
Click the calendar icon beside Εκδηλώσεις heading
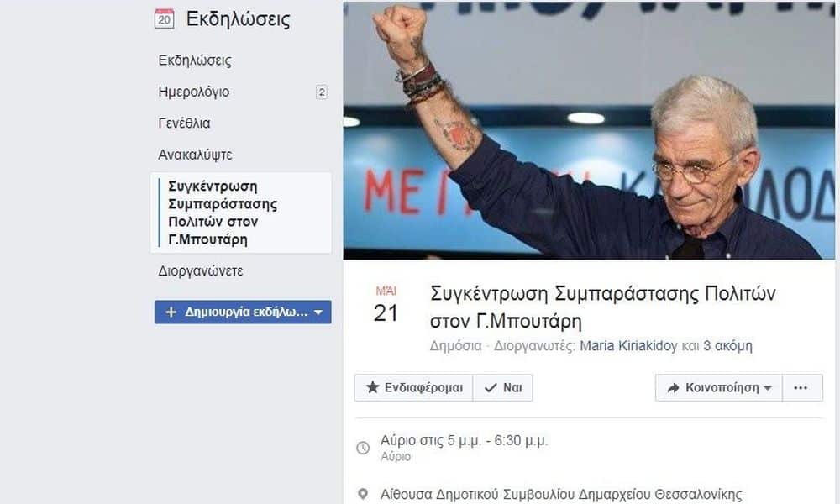point(164,18)
